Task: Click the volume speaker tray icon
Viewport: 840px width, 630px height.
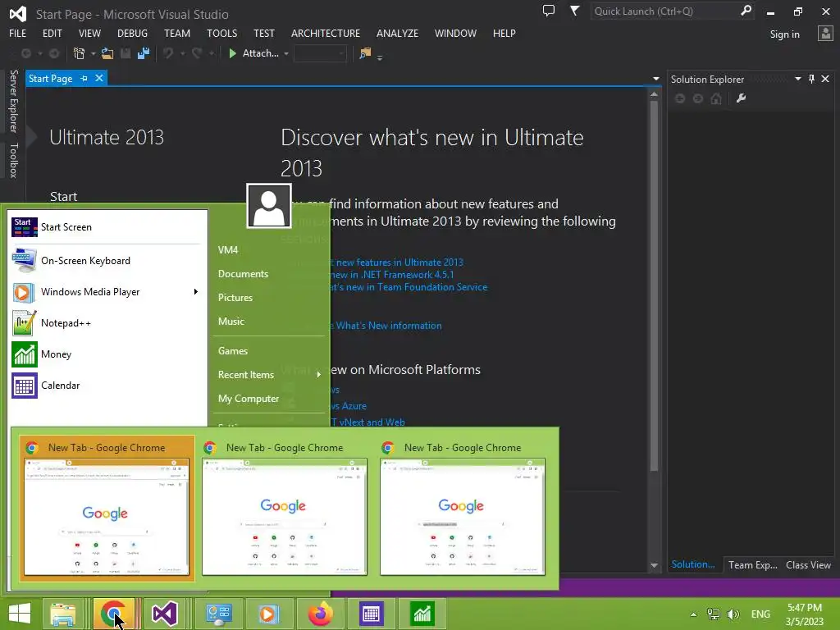Action: [733, 614]
